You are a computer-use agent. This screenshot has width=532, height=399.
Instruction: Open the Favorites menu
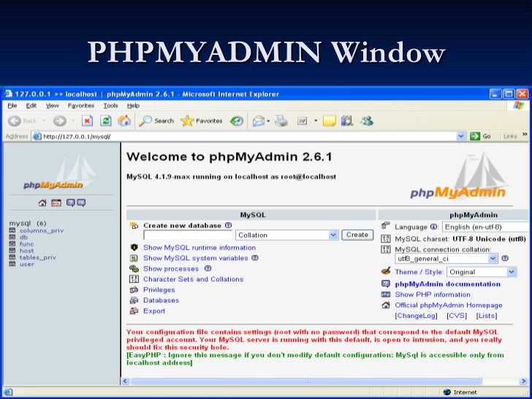point(81,105)
